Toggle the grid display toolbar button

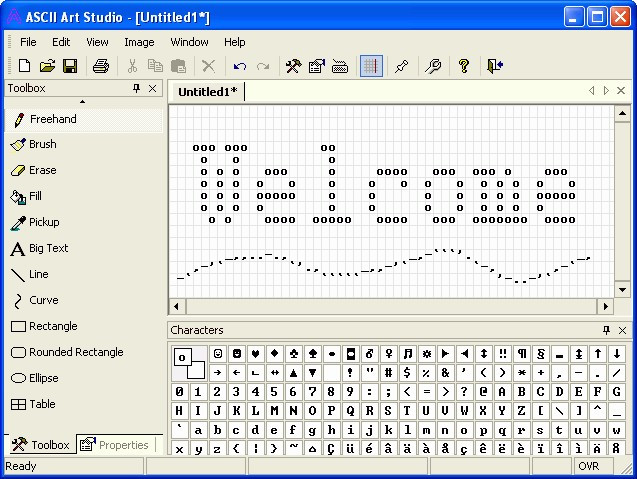(x=371, y=66)
